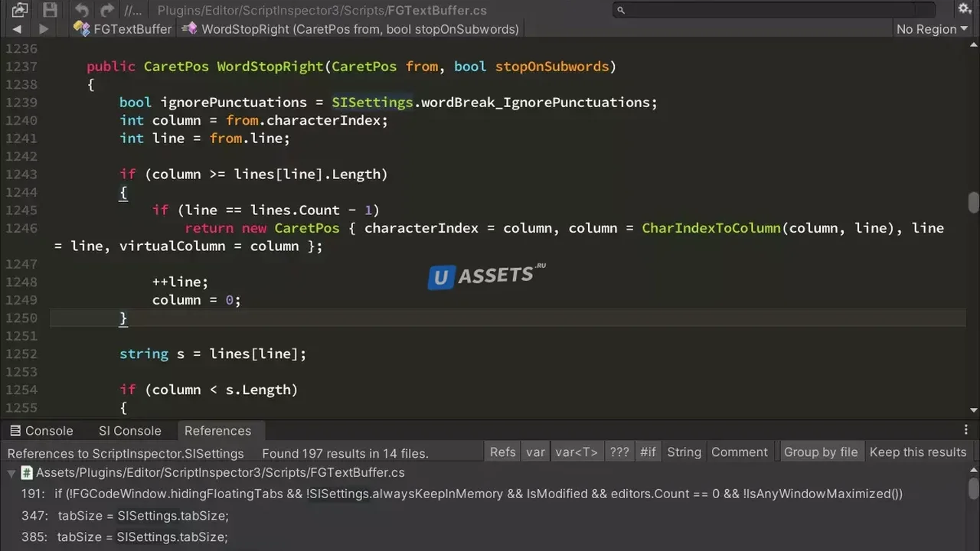This screenshot has height=551, width=980.
Task: Open the References panel kebab menu
Action: 966,430
